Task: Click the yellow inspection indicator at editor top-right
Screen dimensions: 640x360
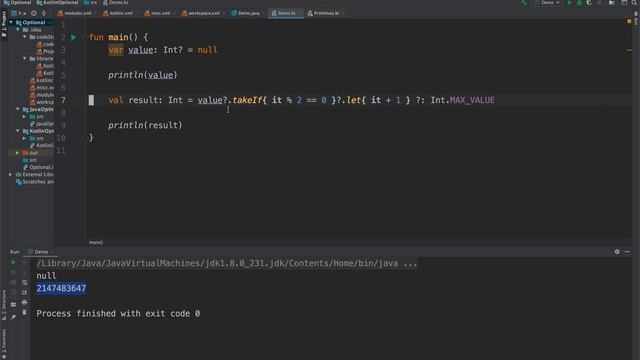Action: click(x=629, y=21)
